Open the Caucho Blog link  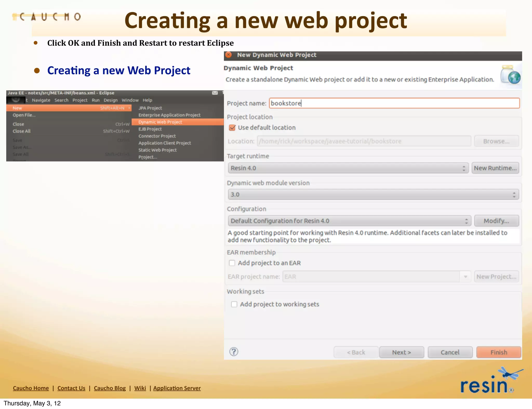point(110,388)
